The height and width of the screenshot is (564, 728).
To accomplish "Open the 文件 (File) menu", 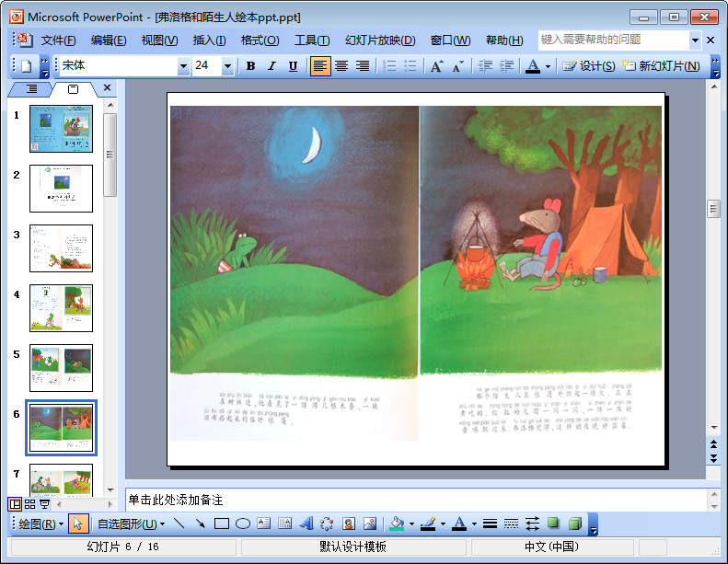I will tap(58, 40).
